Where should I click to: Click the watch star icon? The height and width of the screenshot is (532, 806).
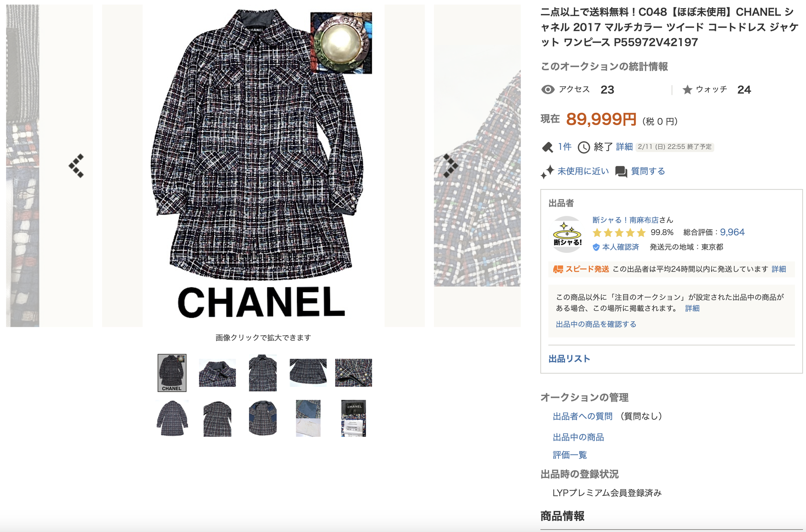click(687, 90)
